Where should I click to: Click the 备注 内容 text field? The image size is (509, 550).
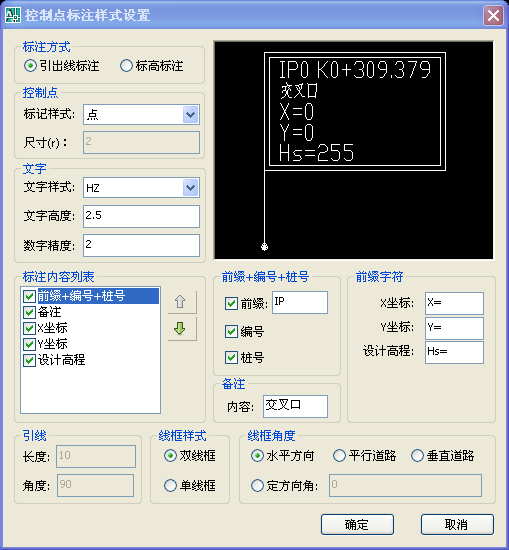click(295, 406)
